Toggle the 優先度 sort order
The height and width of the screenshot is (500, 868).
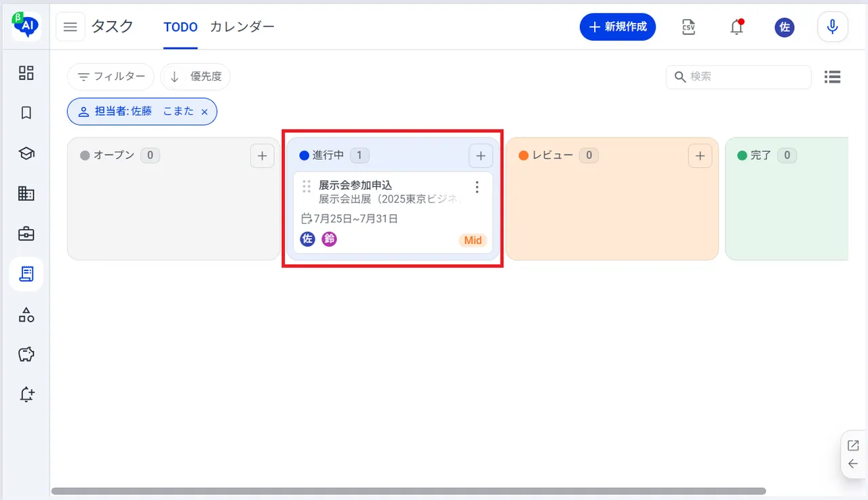(195, 77)
